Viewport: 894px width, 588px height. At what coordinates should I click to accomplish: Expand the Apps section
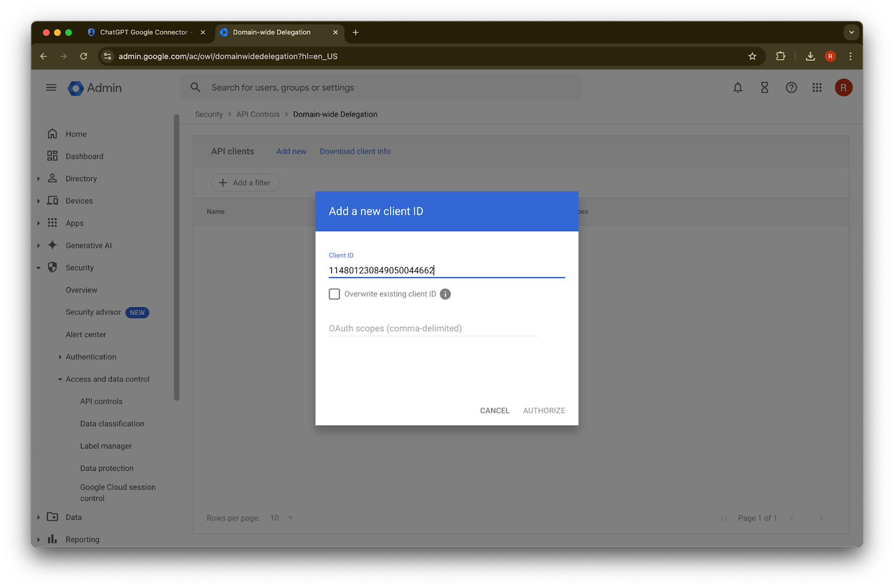pos(39,223)
